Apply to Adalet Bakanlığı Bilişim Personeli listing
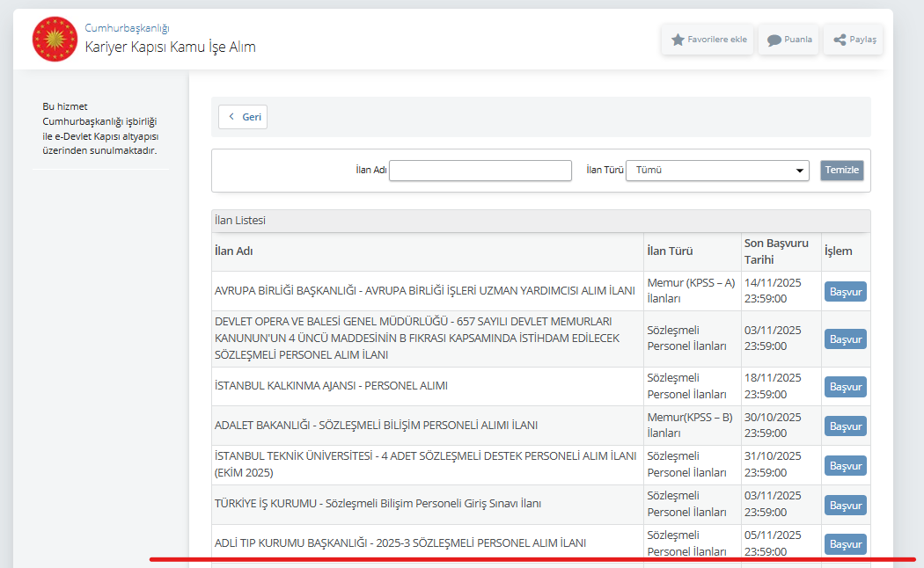924x568 pixels. pyautogui.click(x=845, y=426)
